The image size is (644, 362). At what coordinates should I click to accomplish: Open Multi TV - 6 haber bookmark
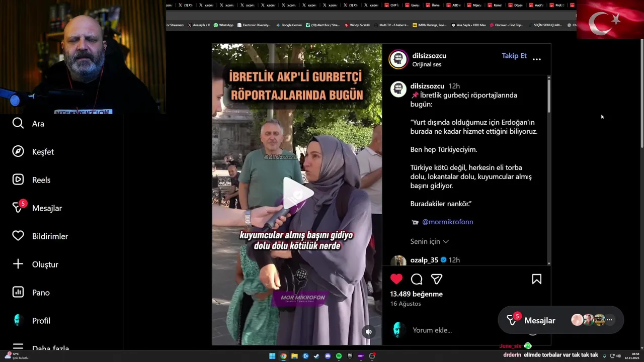pyautogui.click(x=391, y=25)
